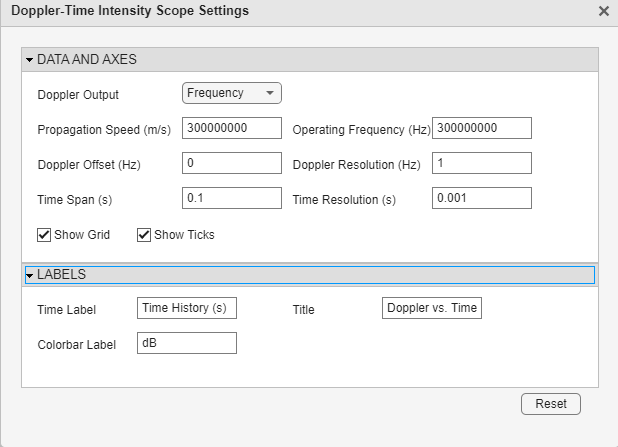618x447 pixels.
Task: Close the Scope Settings dialog
Action: pos(603,12)
